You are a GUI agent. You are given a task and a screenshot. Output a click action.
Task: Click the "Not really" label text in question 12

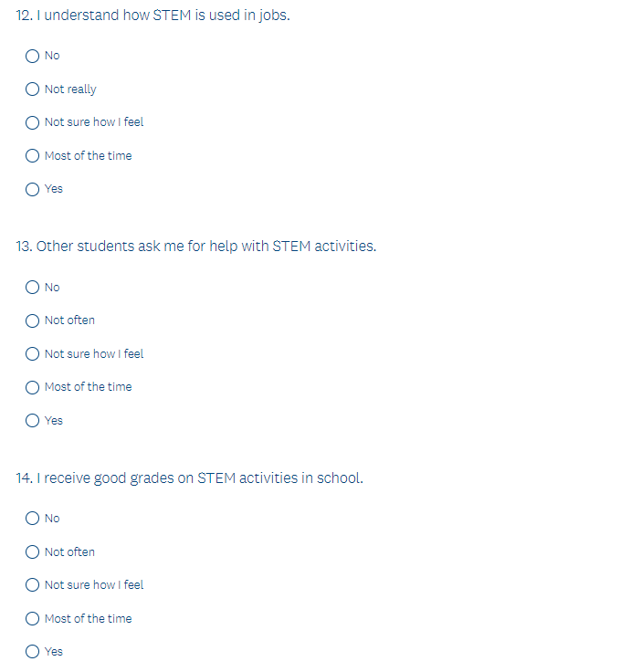point(70,89)
